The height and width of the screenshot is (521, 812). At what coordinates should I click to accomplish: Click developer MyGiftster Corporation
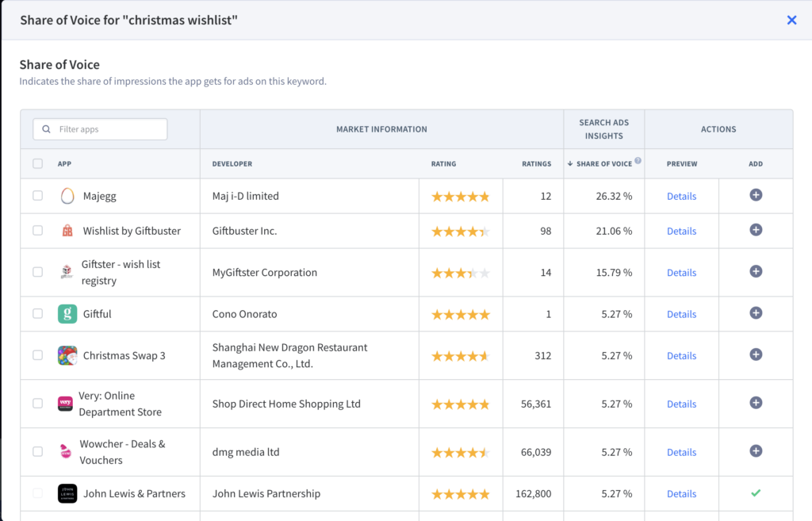point(265,273)
